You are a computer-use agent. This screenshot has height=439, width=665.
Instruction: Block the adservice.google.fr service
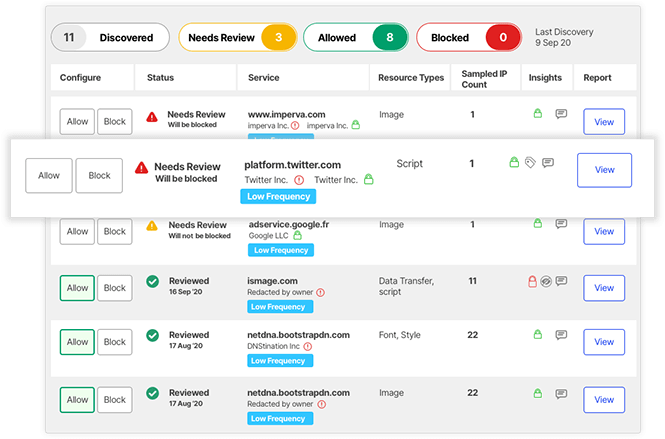[115, 232]
